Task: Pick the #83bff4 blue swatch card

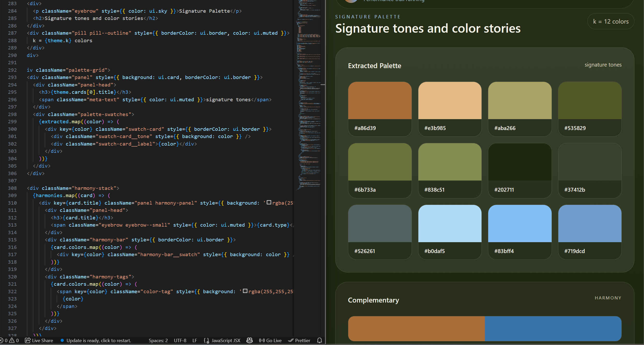Action: 520,232
